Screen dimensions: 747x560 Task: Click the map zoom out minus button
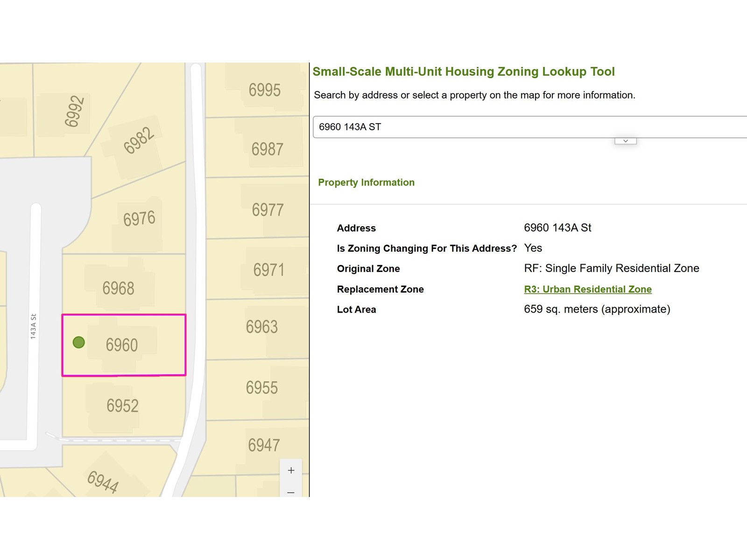[291, 492]
